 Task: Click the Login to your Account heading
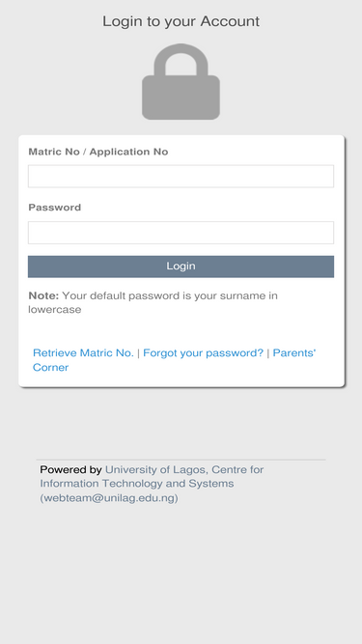tap(181, 21)
